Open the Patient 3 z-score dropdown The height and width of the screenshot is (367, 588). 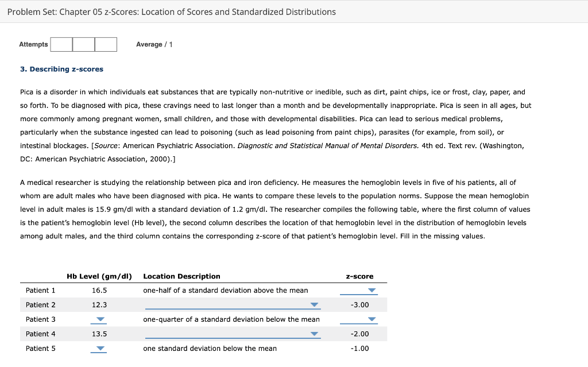coord(358,319)
